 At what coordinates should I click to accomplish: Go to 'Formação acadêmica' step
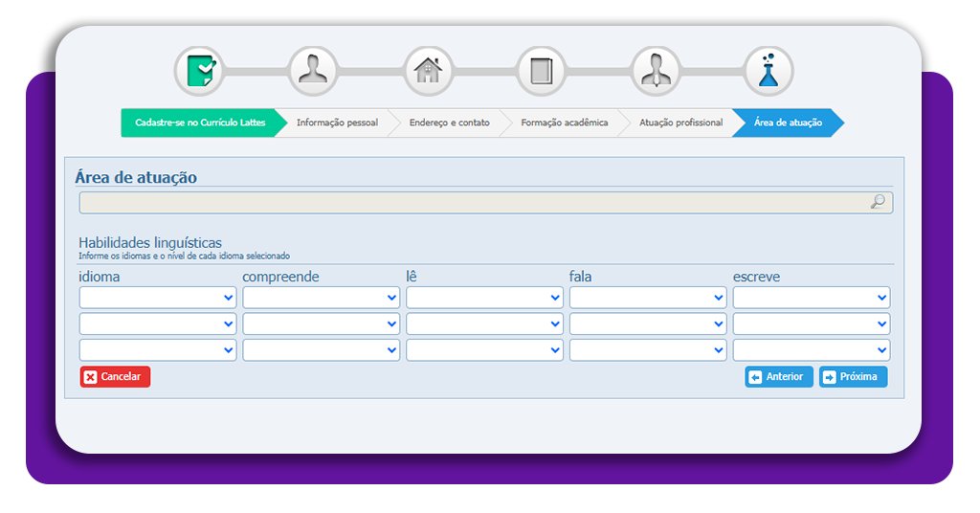click(x=565, y=123)
